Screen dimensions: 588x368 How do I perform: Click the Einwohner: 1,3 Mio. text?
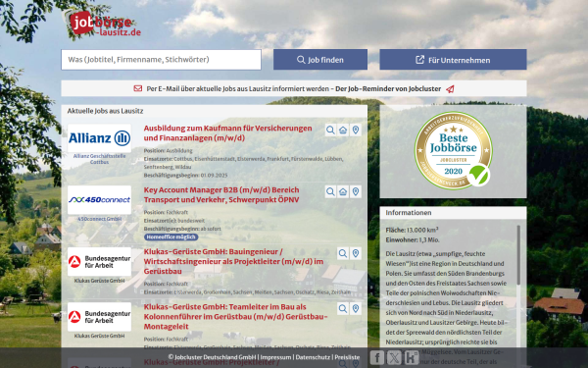413,239
